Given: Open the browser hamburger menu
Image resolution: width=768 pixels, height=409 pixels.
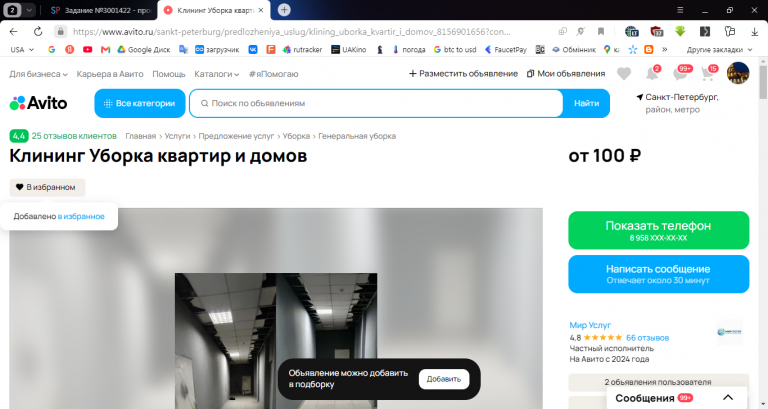Looking at the screenshot, I should coord(680,10).
